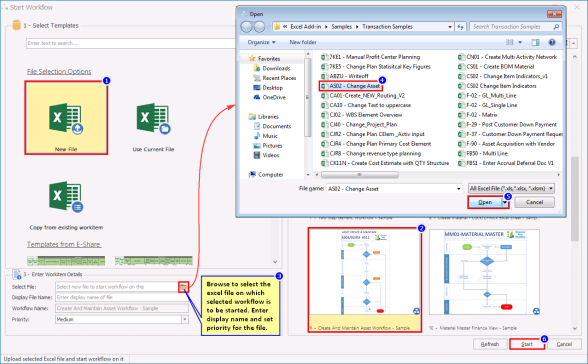This screenshot has width=588, height=364.
Task: Click the Enter text to search field
Action: (130, 43)
